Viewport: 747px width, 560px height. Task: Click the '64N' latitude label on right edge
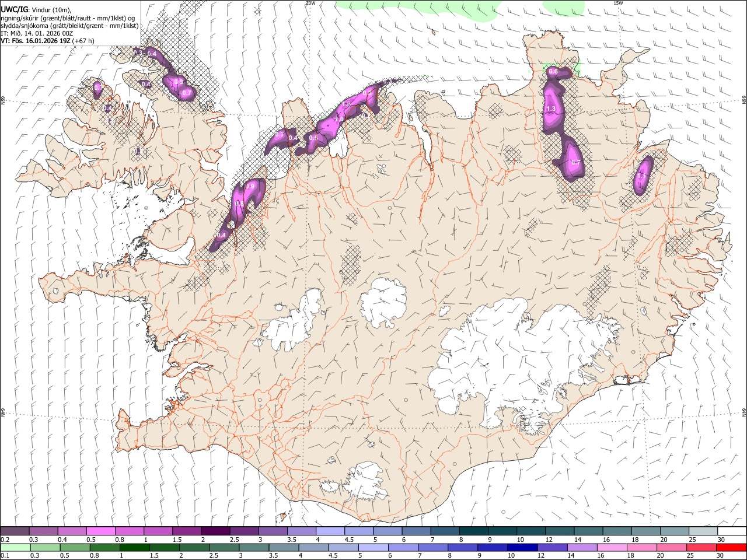coord(744,412)
